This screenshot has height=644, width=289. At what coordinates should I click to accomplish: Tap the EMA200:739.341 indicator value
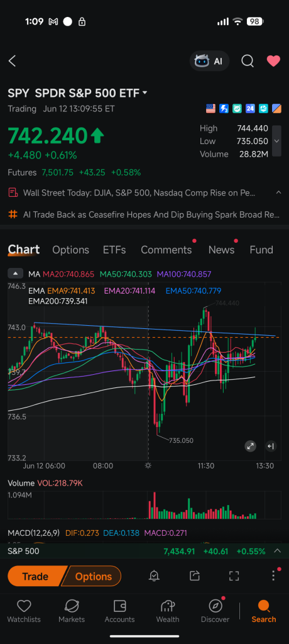click(x=58, y=301)
